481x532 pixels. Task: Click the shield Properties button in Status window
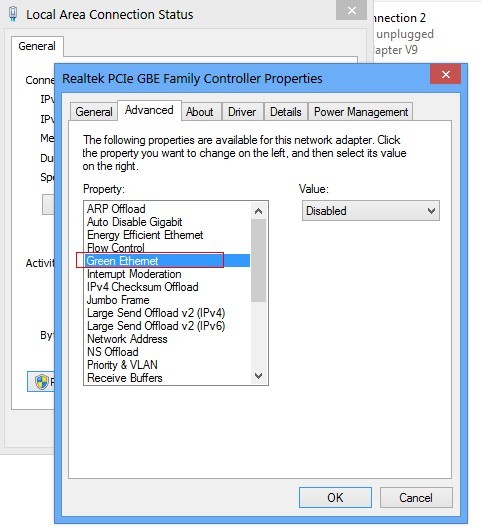[x=41, y=382]
